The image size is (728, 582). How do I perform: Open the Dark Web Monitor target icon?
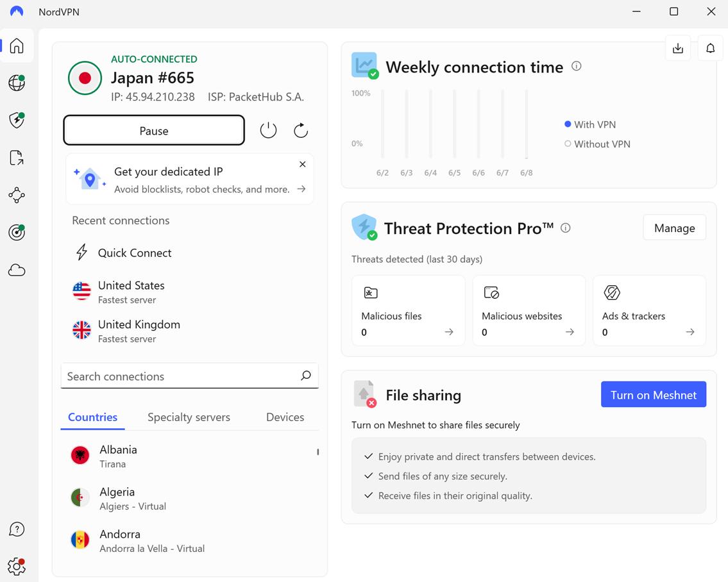[17, 232]
